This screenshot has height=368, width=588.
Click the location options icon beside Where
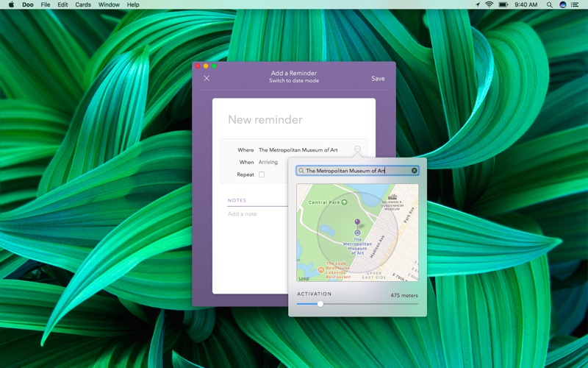pyautogui.click(x=357, y=149)
